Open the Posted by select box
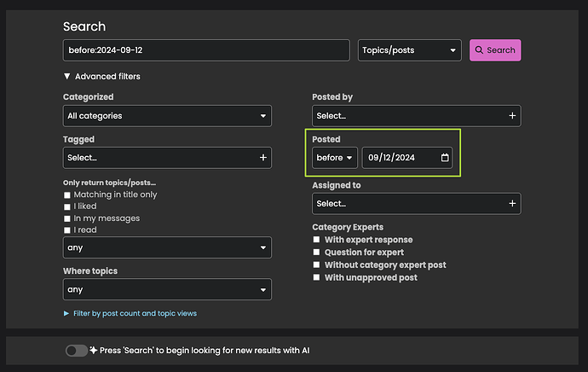 click(416, 116)
